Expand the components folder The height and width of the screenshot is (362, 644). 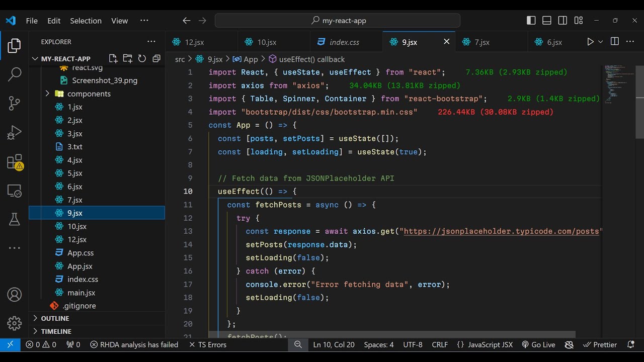[97, 94]
